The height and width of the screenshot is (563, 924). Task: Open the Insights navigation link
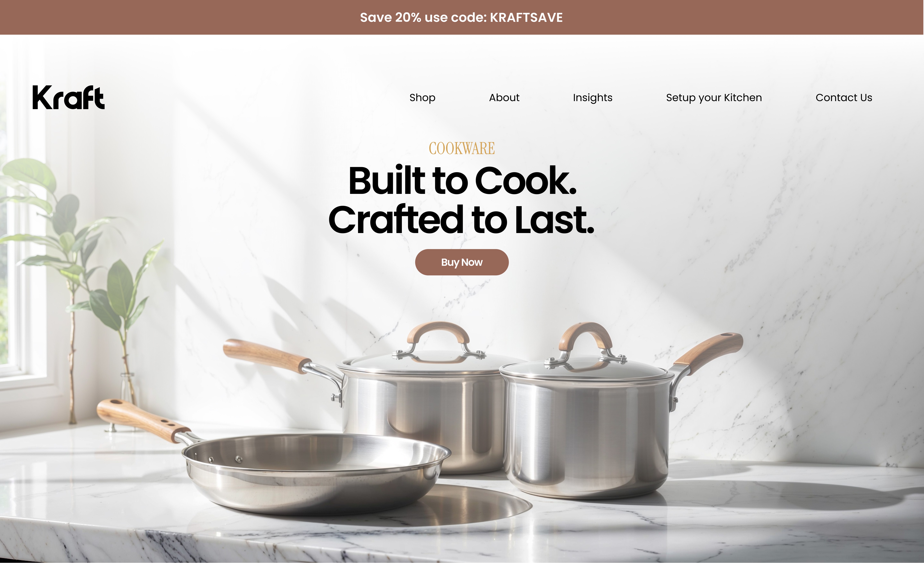coord(593,98)
